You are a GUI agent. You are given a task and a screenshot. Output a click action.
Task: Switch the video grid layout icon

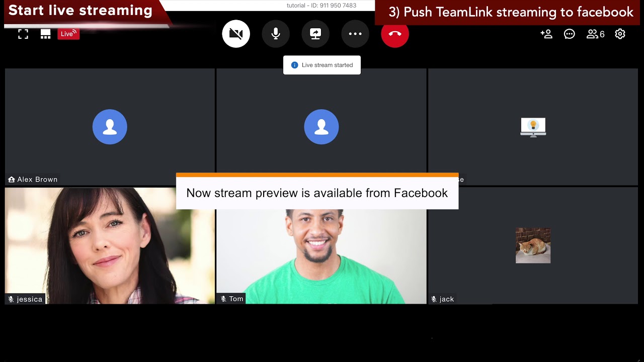[45, 34]
